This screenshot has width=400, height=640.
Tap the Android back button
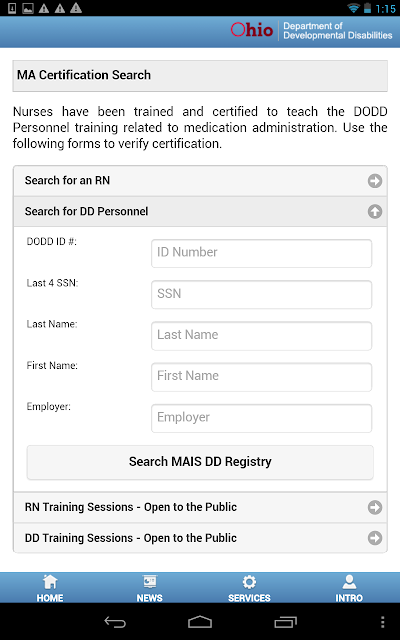[115, 622]
